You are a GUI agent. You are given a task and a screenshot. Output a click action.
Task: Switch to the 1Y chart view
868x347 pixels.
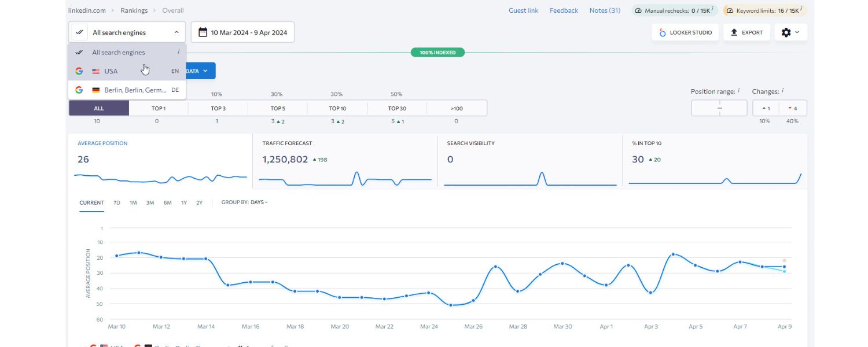tap(183, 202)
